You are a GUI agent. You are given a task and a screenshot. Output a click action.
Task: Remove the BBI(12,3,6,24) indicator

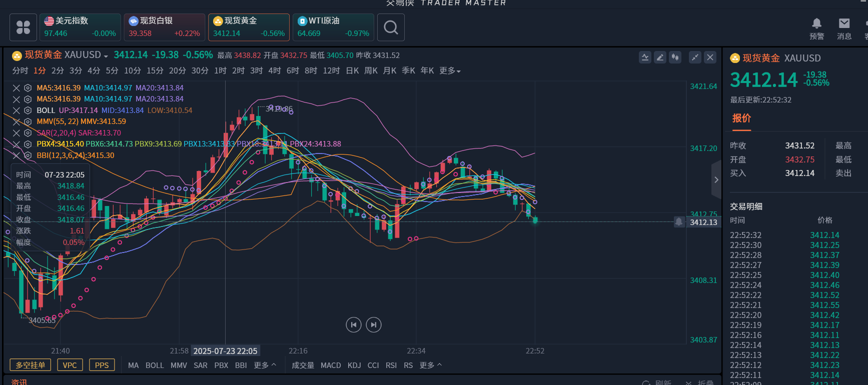click(17, 155)
